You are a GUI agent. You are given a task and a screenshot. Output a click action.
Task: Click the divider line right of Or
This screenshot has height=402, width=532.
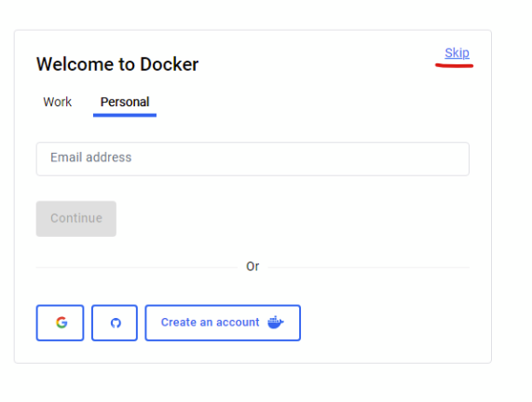(369, 267)
